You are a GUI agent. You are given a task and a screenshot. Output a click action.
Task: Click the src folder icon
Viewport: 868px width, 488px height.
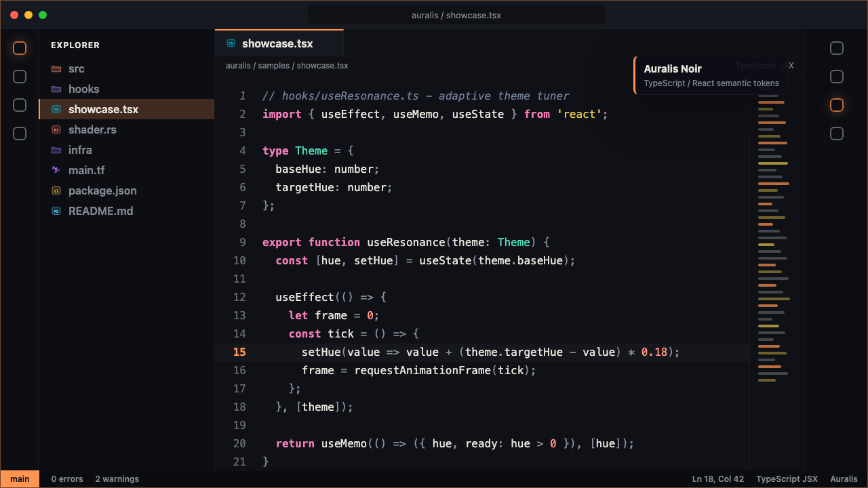(x=56, y=68)
